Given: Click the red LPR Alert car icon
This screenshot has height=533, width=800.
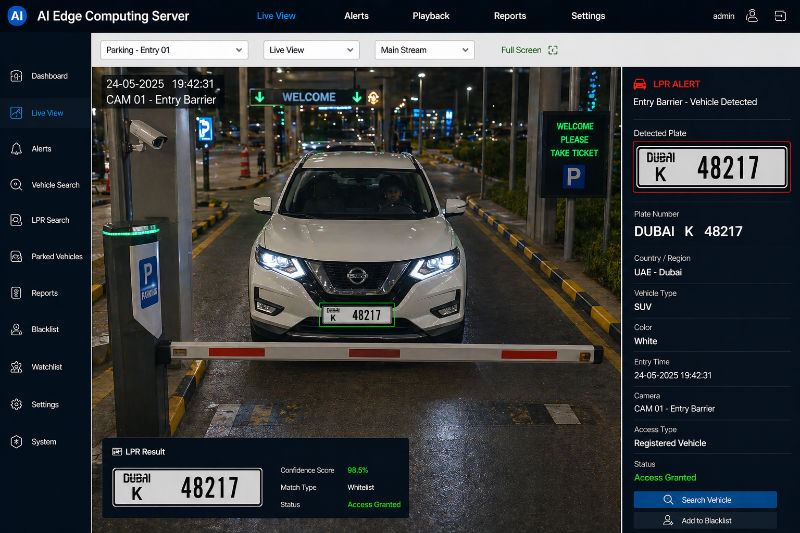Looking at the screenshot, I should coord(640,84).
